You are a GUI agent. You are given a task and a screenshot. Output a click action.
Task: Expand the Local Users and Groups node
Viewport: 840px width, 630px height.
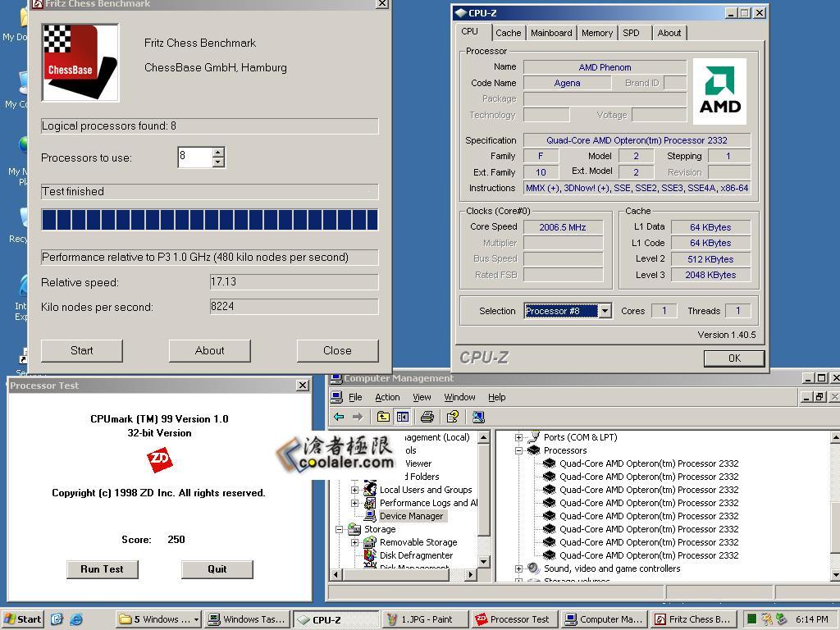354,490
